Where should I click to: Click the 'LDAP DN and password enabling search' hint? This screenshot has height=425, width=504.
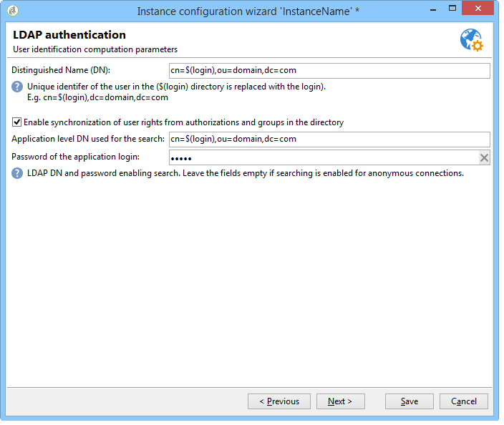(246, 173)
